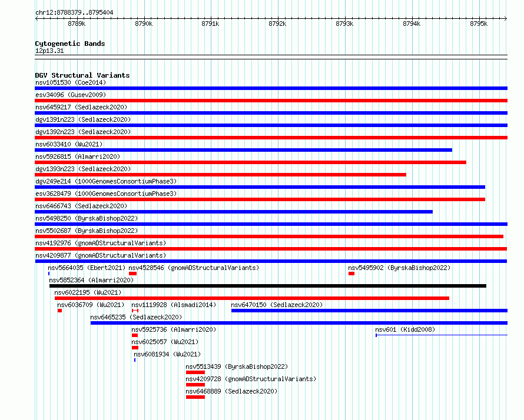Image resolution: width=524 pixels, height=420 pixels.
Task: Click the blue bar of nsv6466743
Action: [234, 212]
